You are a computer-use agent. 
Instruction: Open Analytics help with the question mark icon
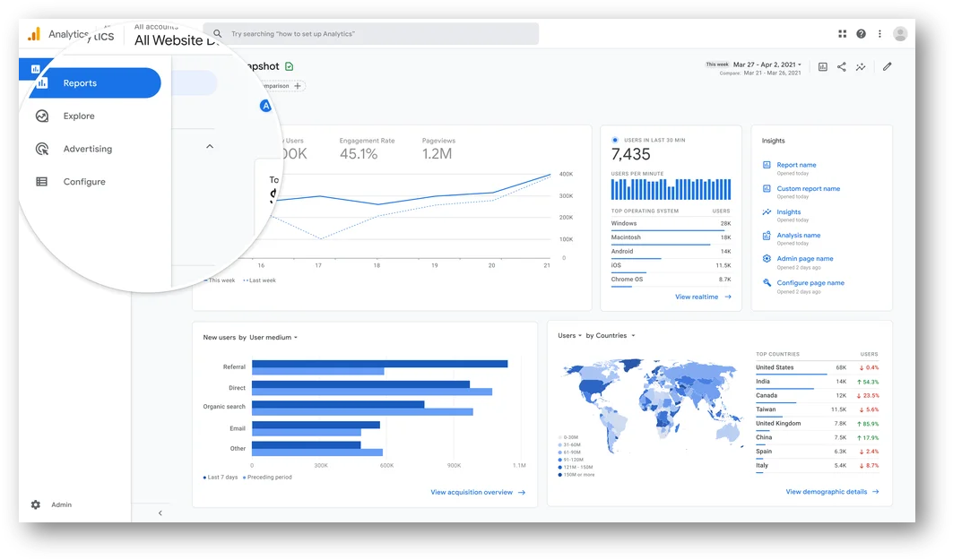click(x=861, y=33)
